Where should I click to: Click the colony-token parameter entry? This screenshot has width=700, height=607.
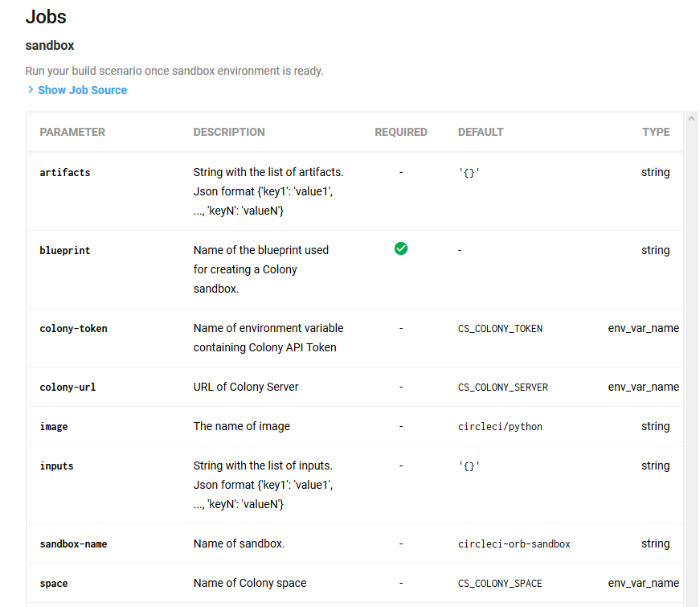(74, 328)
